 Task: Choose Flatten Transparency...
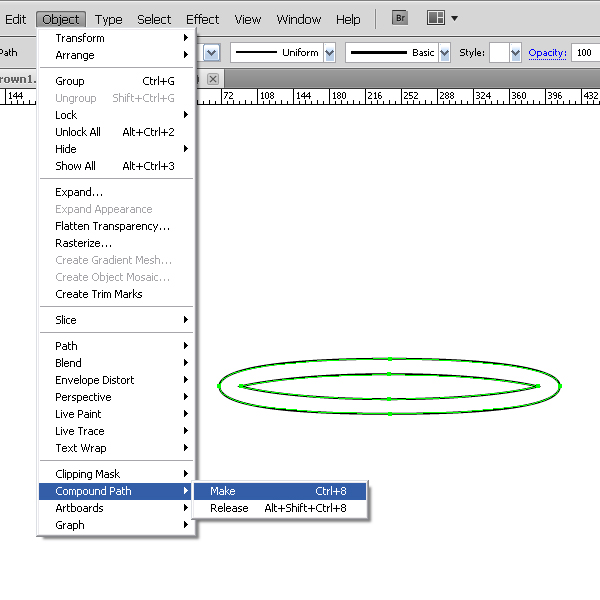click(x=116, y=226)
